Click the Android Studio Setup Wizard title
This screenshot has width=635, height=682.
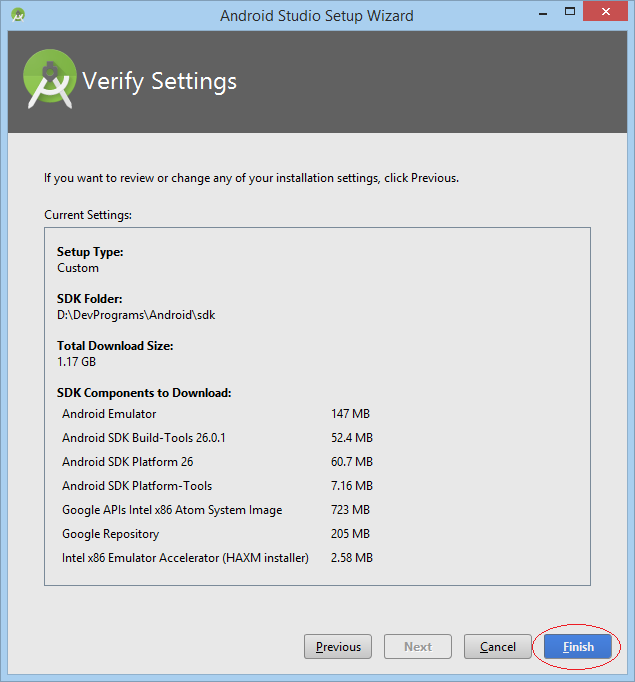317,16
